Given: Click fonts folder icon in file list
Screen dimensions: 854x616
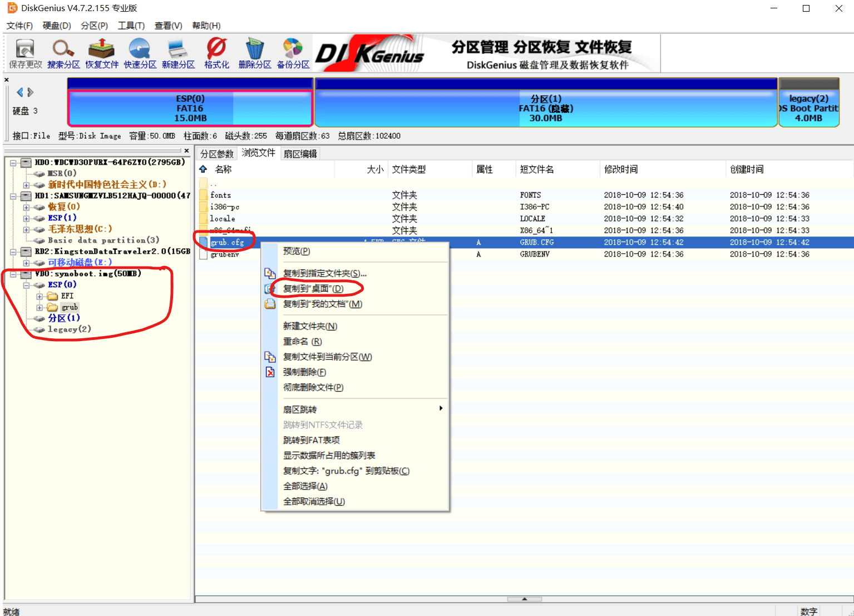Looking at the screenshot, I should (204, 195).
